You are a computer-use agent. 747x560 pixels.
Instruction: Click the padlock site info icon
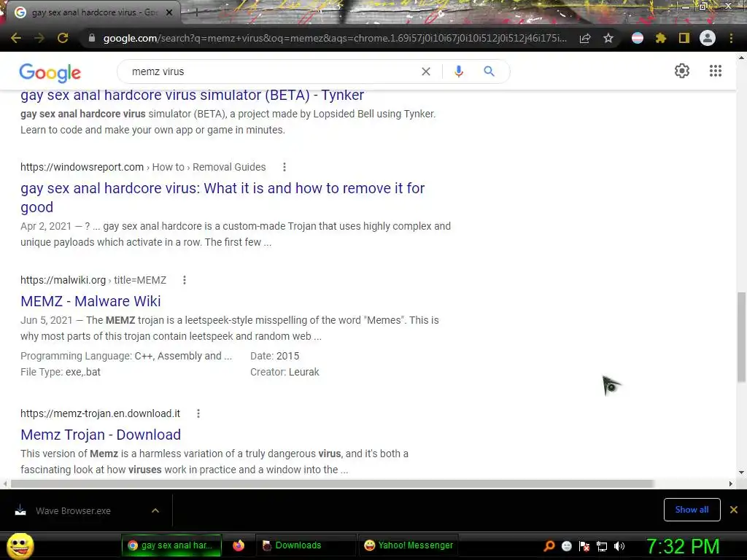(x=92, y=38)
